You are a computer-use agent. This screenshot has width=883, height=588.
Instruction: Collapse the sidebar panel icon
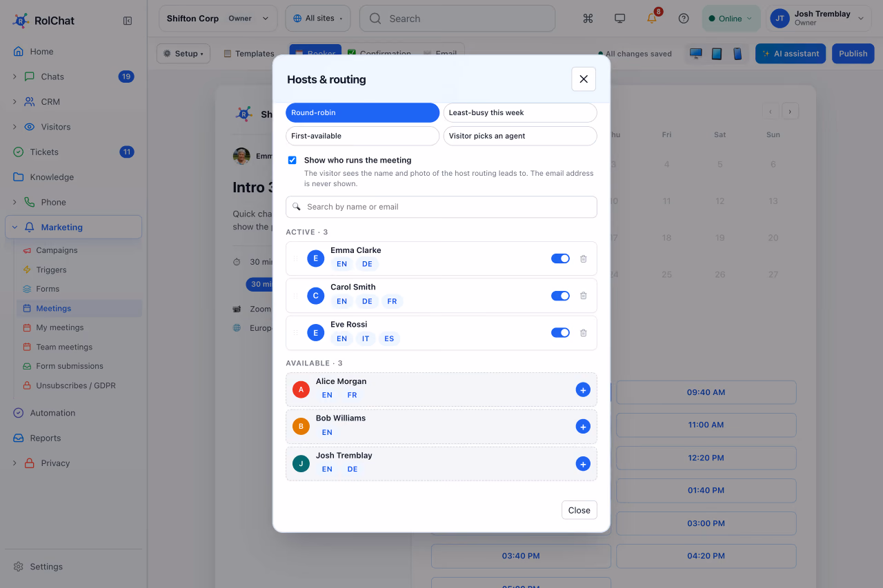128,21
